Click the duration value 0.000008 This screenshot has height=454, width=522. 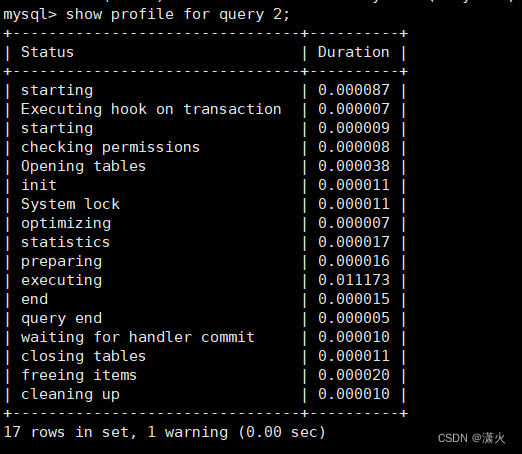354,147
